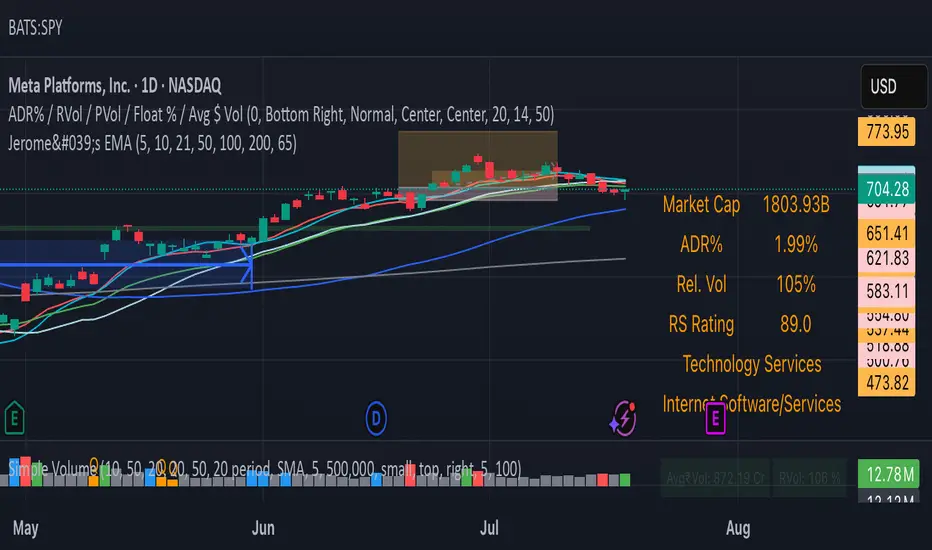Click the 473.82 price label
Screen dimensions: 932x550
point(886,382)
